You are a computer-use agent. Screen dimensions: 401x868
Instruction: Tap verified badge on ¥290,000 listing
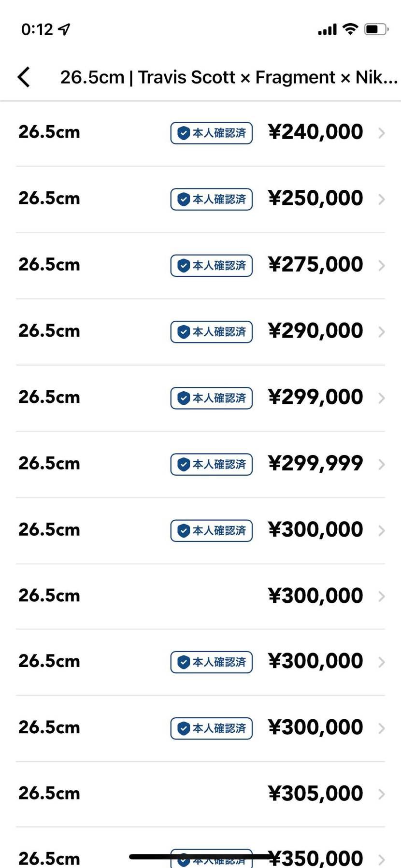(212, 331)
